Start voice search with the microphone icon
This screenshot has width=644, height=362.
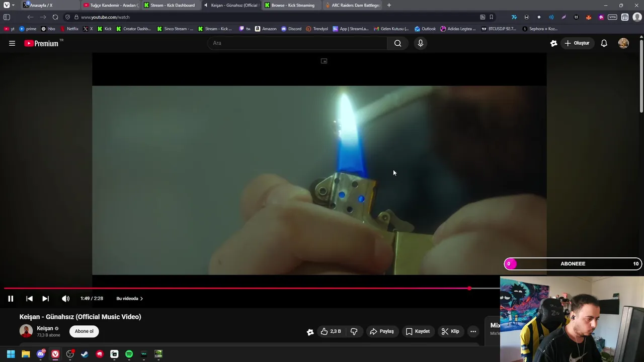coord(421,43)
